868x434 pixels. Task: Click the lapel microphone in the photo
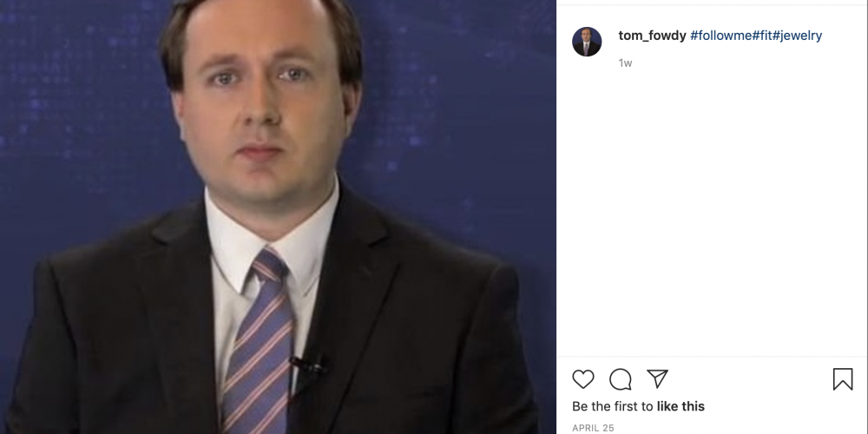click(x=310, y=365)
